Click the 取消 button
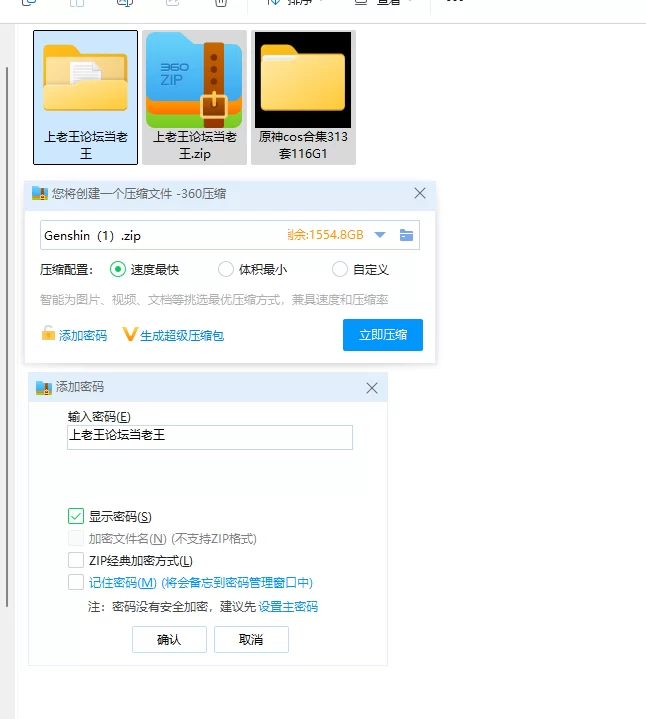646x719 pixels. tap(251, 639)
